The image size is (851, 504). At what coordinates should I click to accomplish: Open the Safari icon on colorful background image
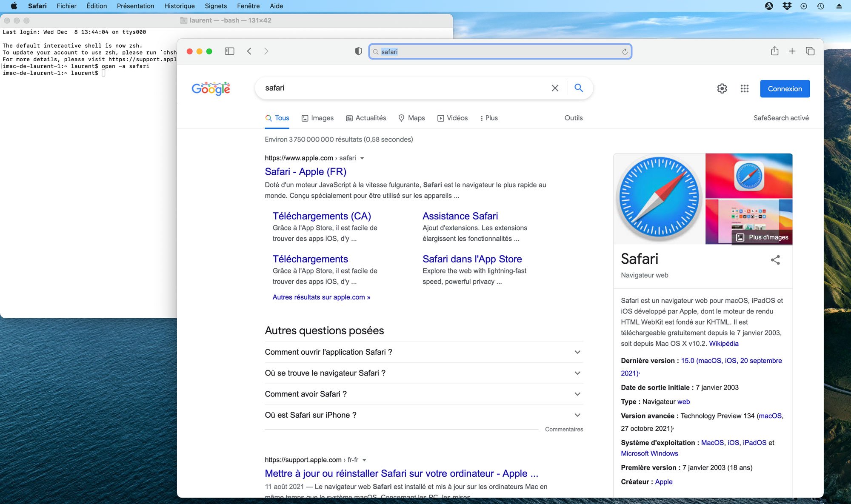click(x=749, y=176)
